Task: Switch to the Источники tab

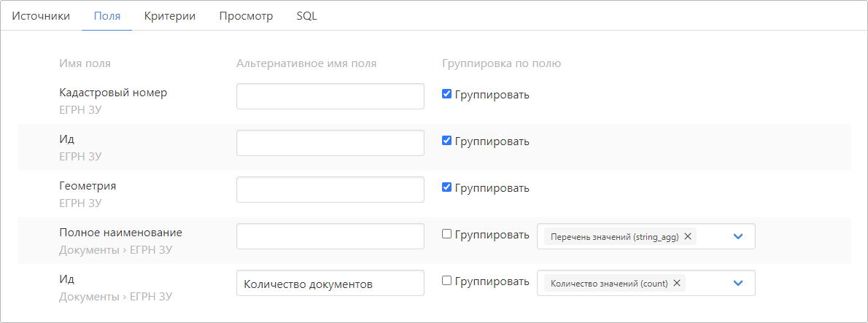Action: [x=41, y=16]
